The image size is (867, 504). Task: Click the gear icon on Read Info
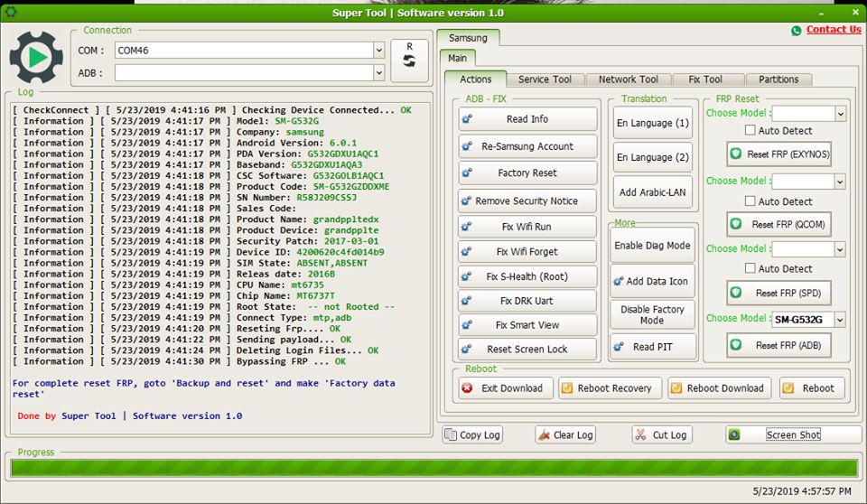[x=467, y=119]
